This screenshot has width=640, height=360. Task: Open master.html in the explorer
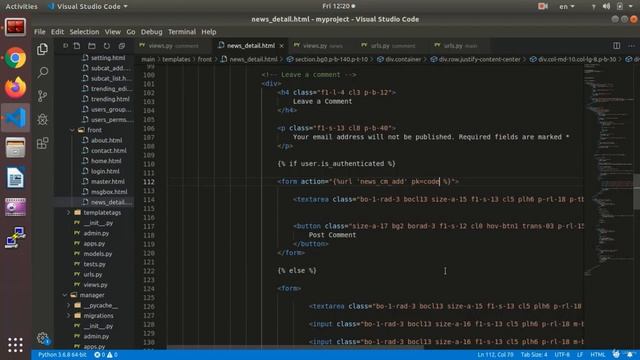click(x=108, y=181)
